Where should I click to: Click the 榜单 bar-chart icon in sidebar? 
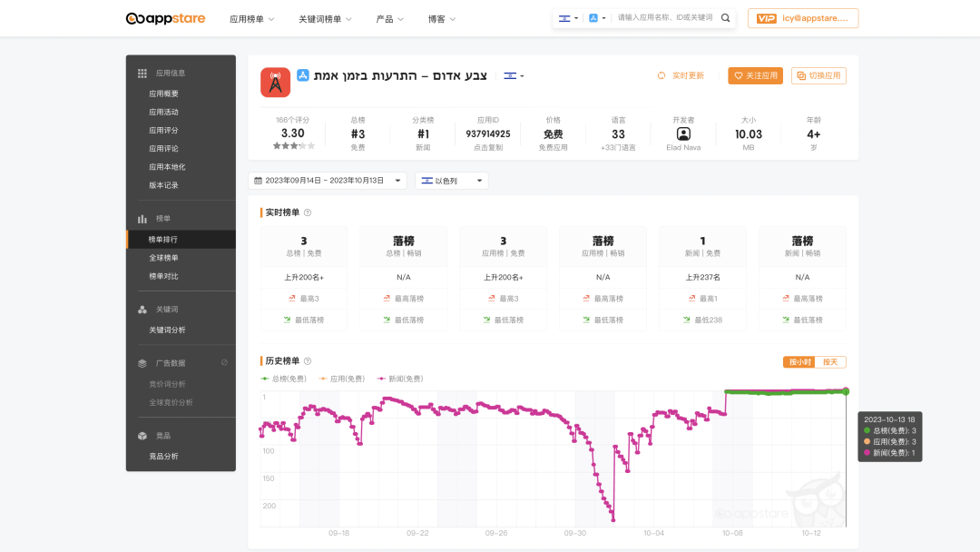click(x=141, y=216)
